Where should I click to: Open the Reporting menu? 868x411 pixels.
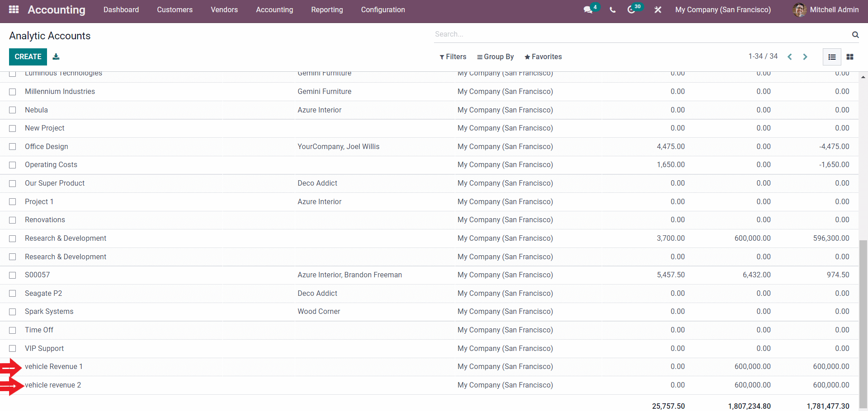327,10
